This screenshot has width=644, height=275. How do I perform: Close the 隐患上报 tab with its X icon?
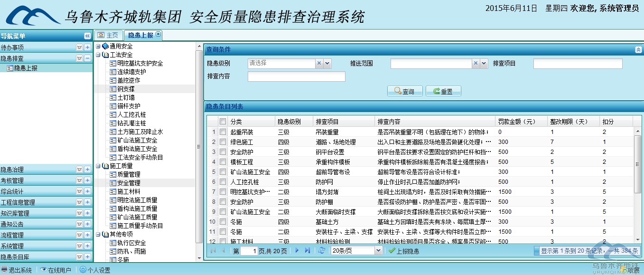click(158, 34)
